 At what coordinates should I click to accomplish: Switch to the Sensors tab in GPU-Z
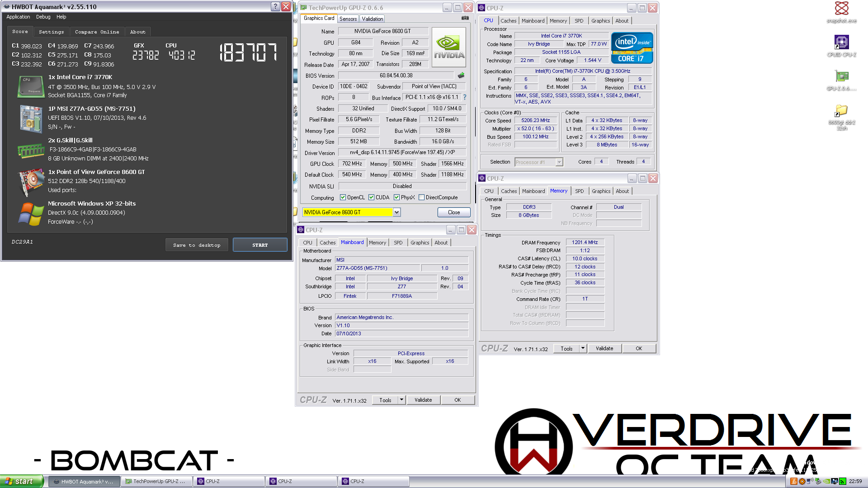pos(348,19)
